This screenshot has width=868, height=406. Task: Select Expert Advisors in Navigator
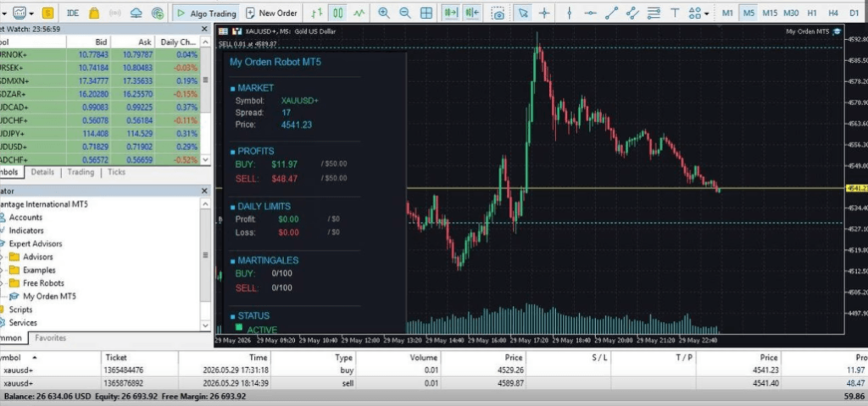36,244
